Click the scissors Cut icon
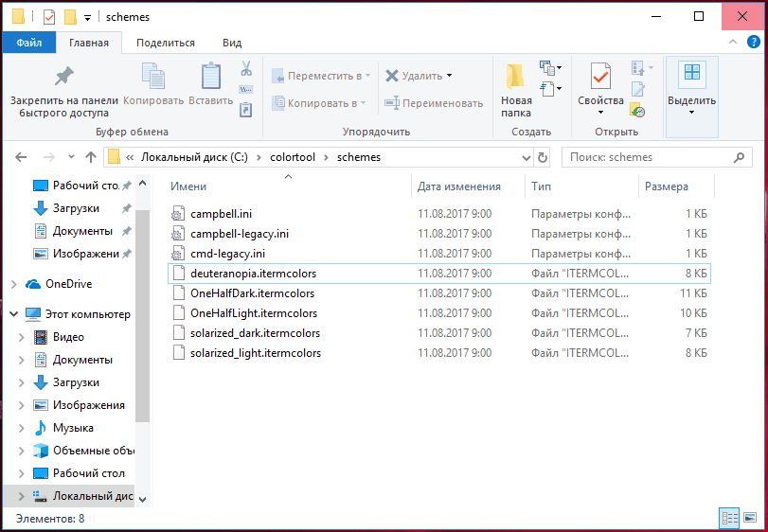768x532 pixels. click(246, 68)
